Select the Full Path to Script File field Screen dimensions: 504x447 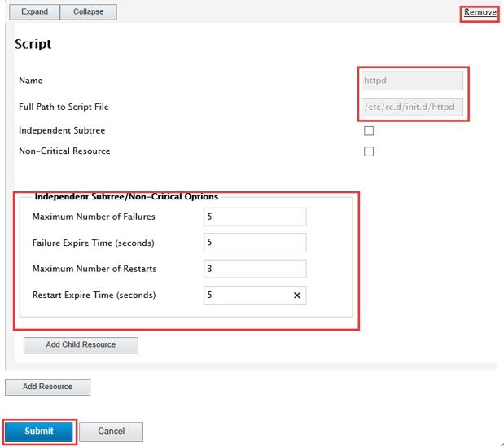(412, 107)
